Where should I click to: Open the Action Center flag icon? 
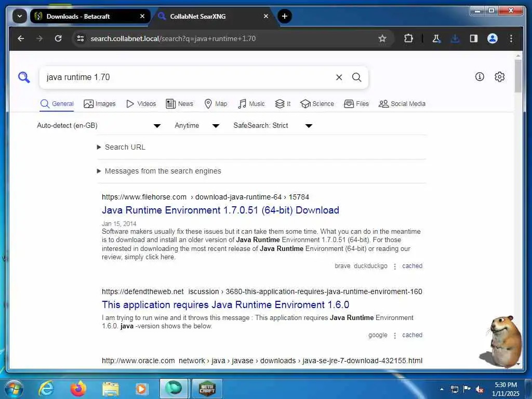(467, 389)
